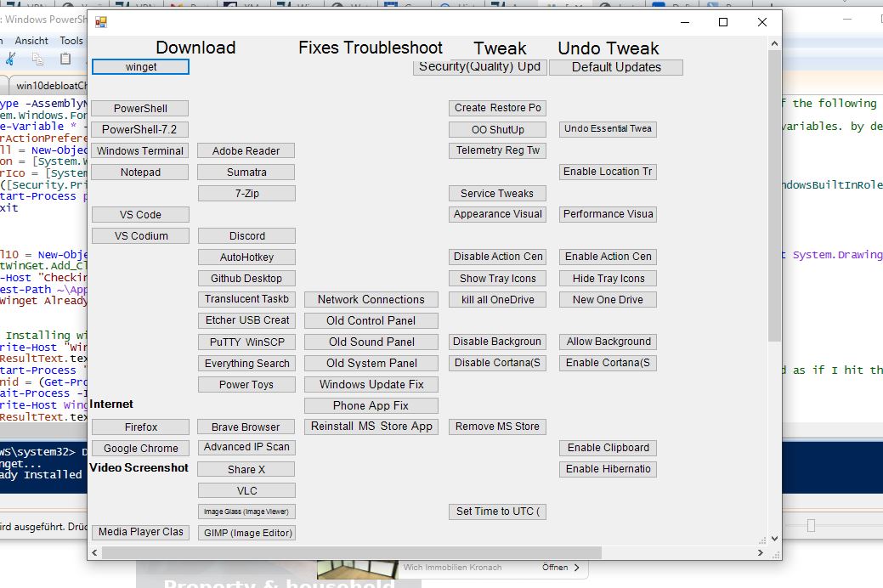Install PowerShell from Download column
The image size is (883, 588).
click(140, 108)
